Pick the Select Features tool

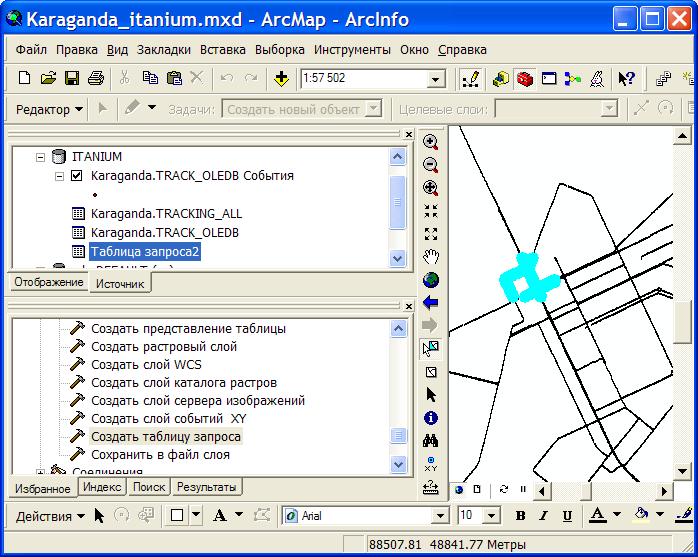pyautogui.click(x=430, y=349)
